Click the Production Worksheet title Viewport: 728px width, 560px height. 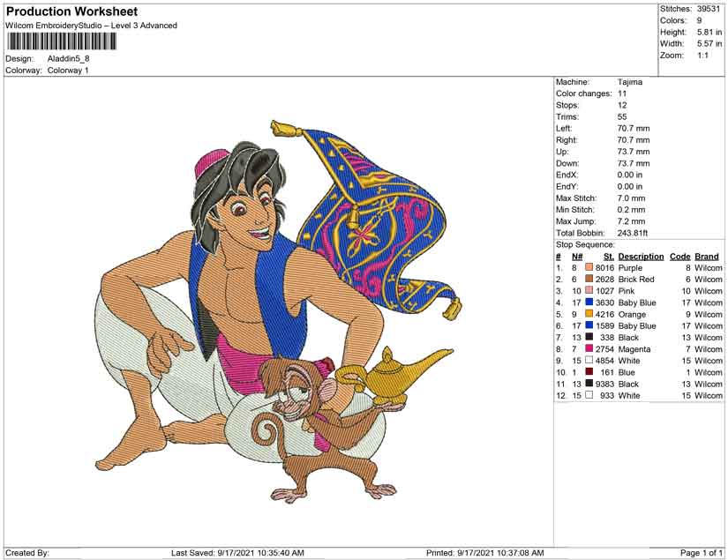pos(72,11)
